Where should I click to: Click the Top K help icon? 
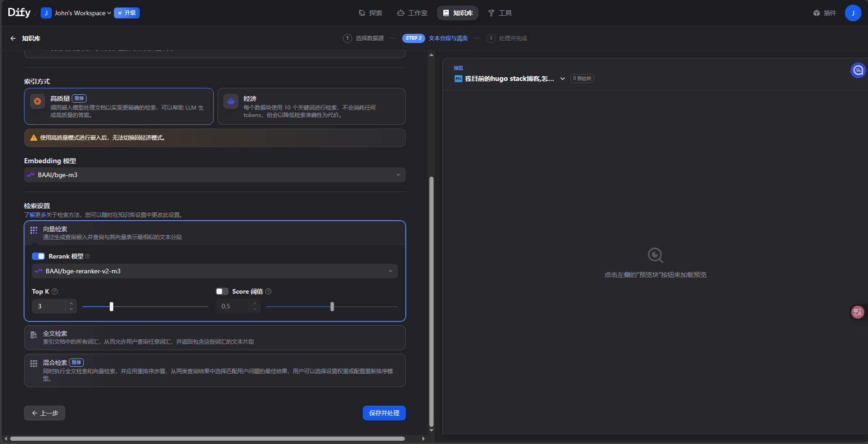55,291
